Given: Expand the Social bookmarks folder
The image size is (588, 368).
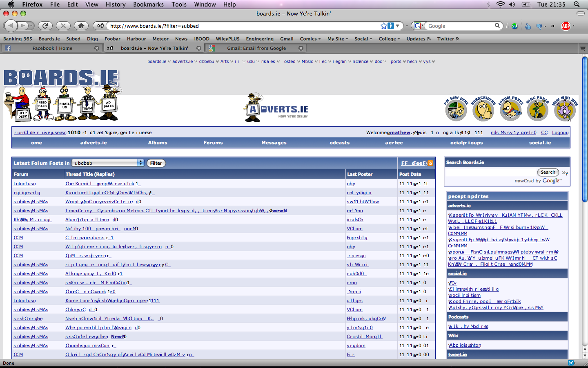Looking at the screenshot, I should click(363, 39).
